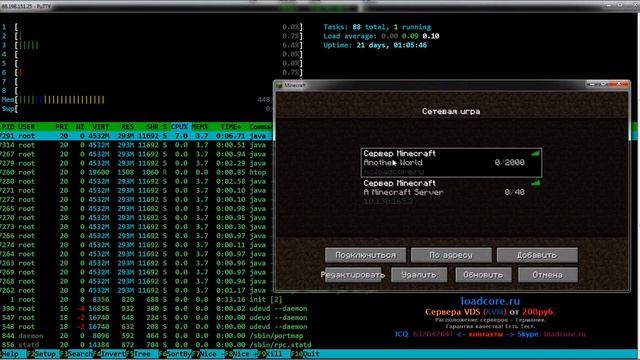Screen dimensions: 640x360
Task: Select the htop process row
Action: click(x=136, y=172)
